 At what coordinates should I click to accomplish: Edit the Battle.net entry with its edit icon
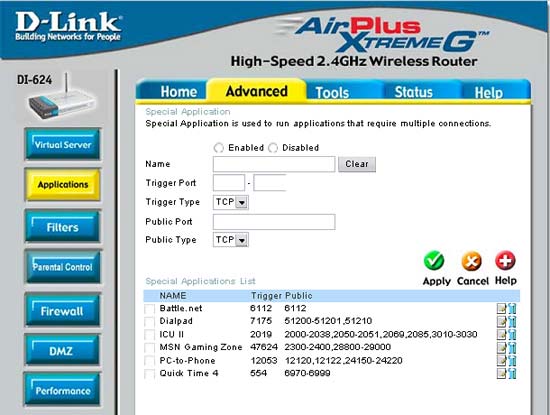pyautogui.click(x=502, y=309)
